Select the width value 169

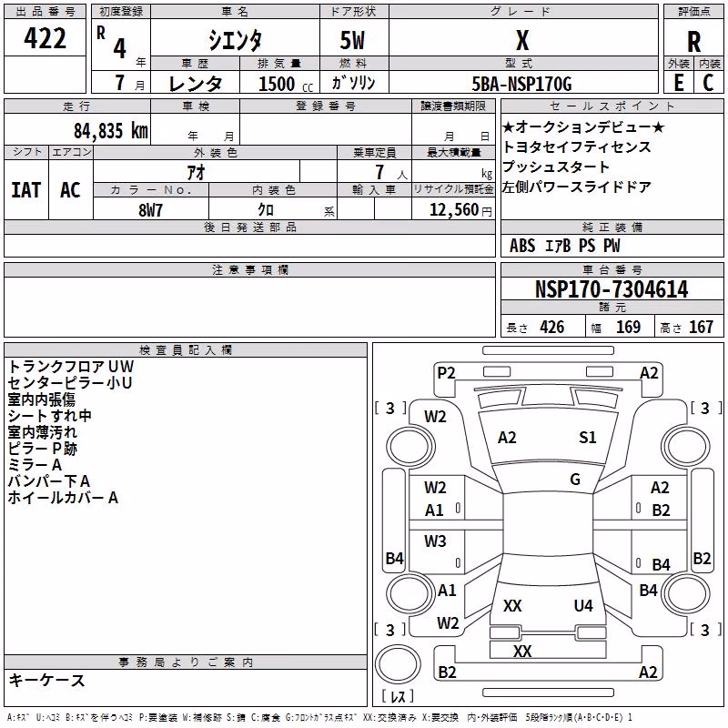[x=628, y=328]
